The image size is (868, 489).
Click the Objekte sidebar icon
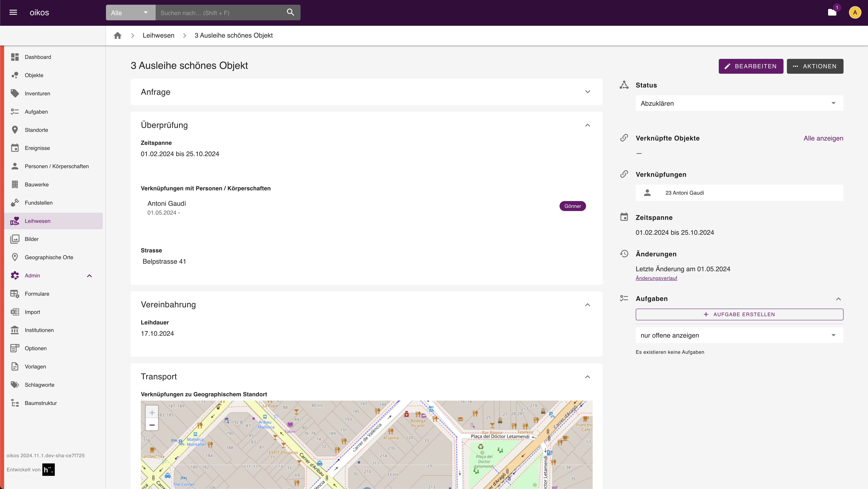(x=15, y=75)
